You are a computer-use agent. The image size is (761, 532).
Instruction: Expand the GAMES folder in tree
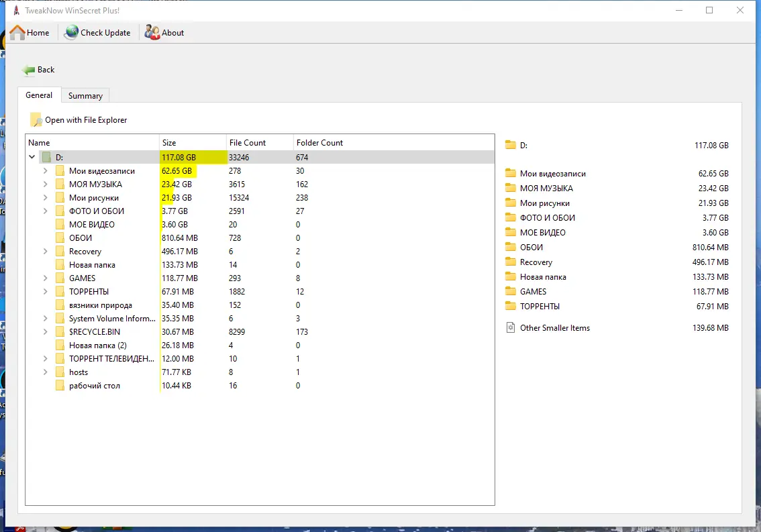(x=45, y=278)
